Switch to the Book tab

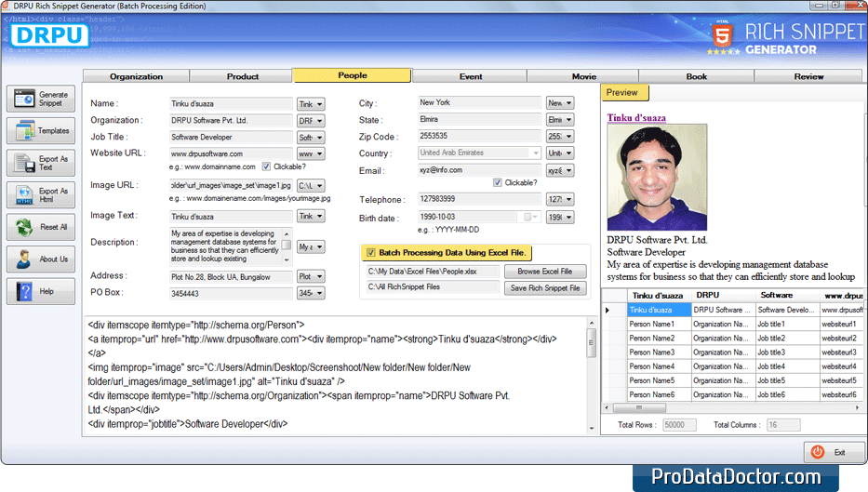point(697,76)
